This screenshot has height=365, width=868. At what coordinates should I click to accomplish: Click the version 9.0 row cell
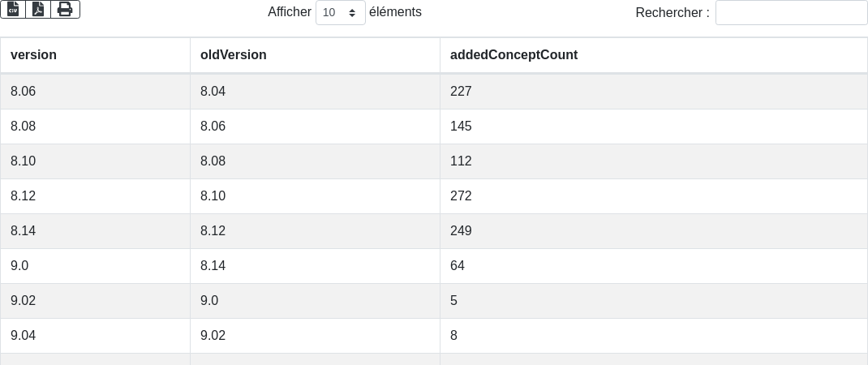click(x=19, y=266)
